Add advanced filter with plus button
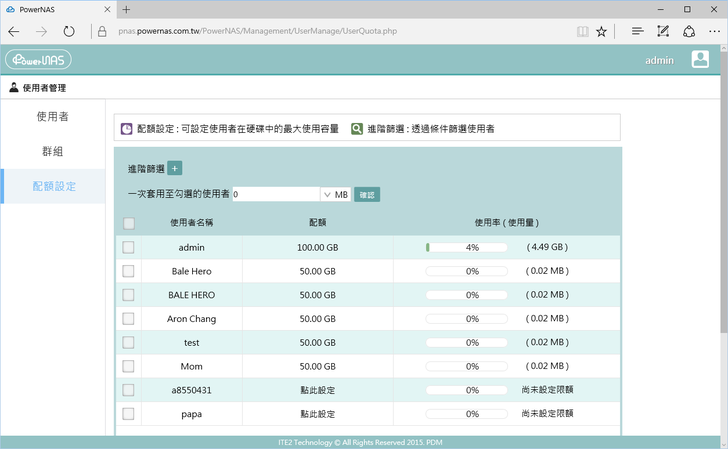 point(175,169)
